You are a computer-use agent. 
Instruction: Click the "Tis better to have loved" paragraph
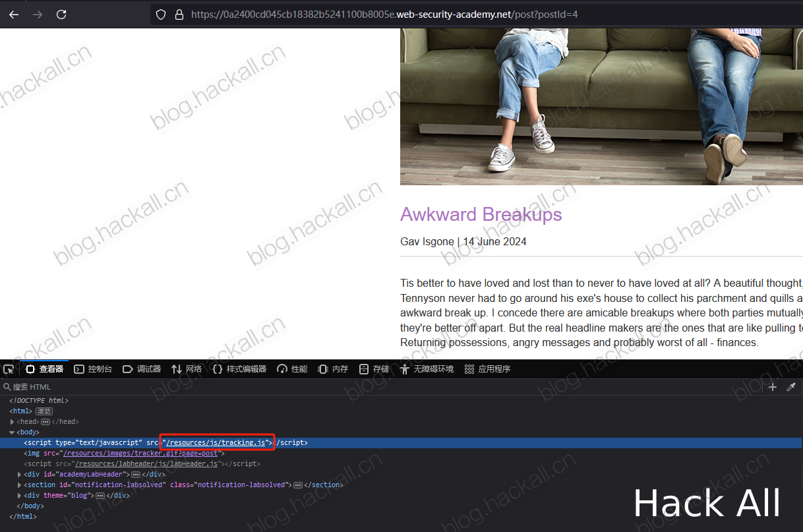[601, 312]
